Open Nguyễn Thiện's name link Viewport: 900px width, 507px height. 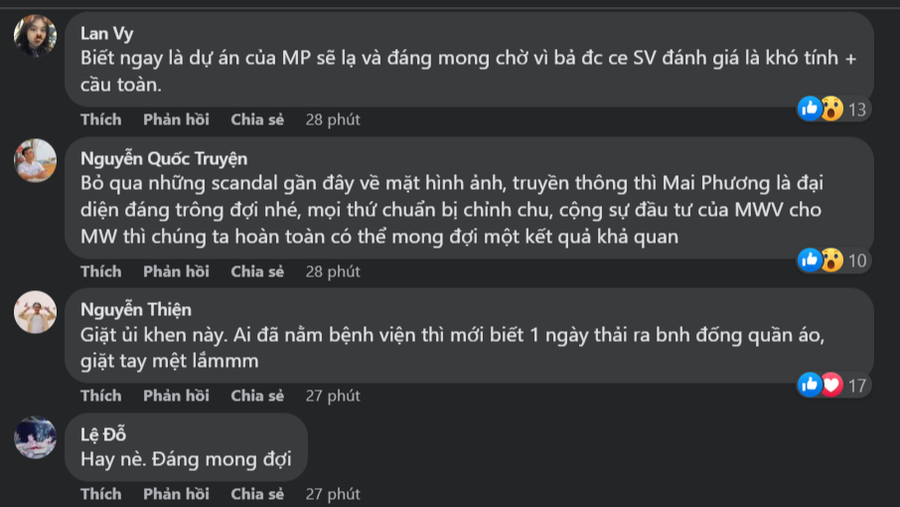pos(136,309)
